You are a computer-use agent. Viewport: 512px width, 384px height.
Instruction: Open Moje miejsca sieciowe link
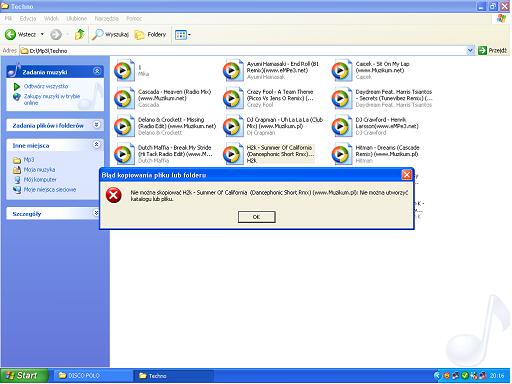(50, 190)
